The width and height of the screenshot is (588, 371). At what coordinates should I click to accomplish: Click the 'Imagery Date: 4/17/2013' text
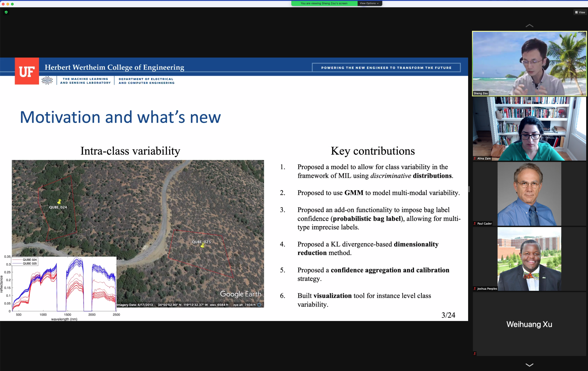tap(135, 305)
